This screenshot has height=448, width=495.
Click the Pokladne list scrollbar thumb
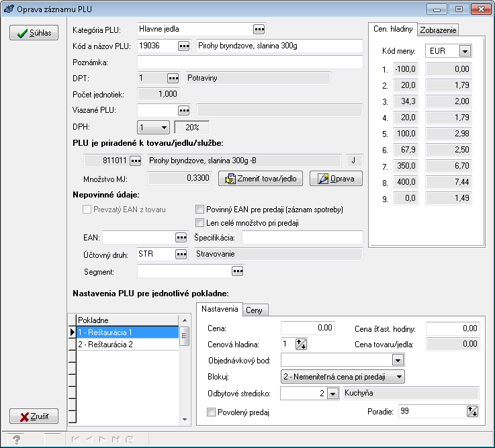point(185,337)
